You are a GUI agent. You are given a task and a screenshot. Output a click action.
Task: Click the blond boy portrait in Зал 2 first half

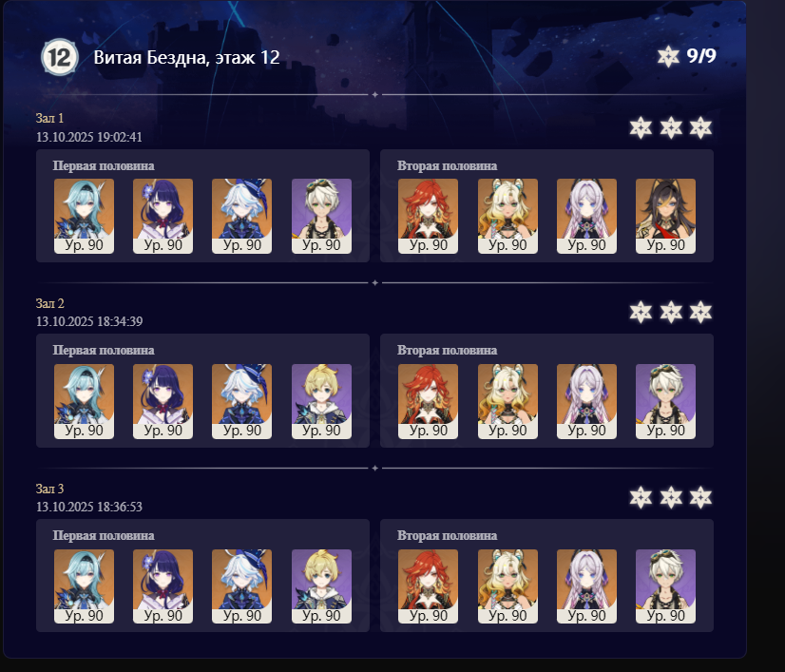click(x=321, y=401)
